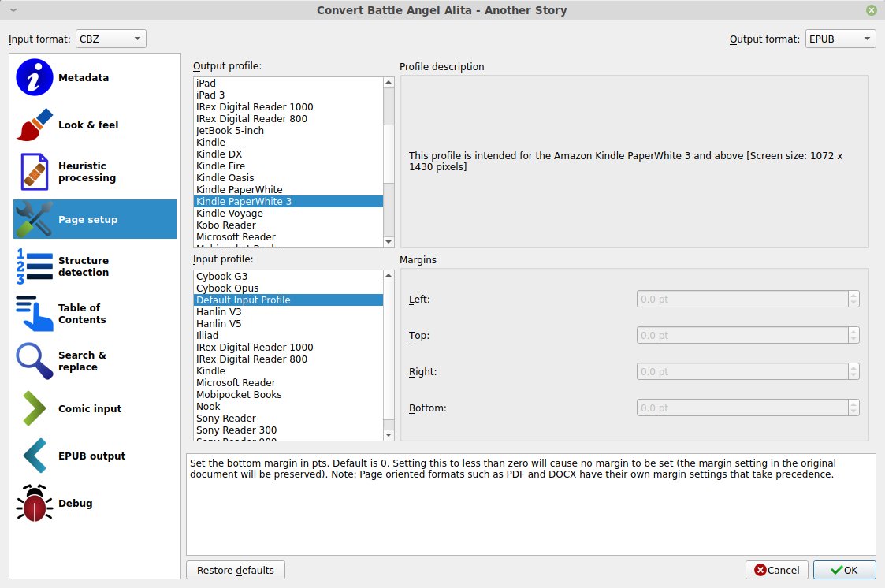885x588 pixels.
Task: Select Cybook G3 input profile
Action: point(288,276)
